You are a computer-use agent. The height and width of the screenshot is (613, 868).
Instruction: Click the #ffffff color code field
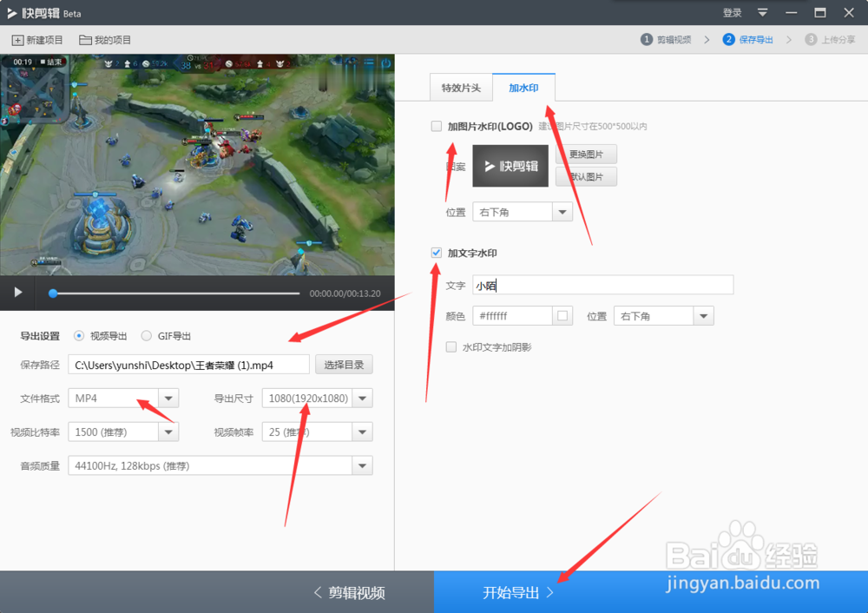[512, 316]
